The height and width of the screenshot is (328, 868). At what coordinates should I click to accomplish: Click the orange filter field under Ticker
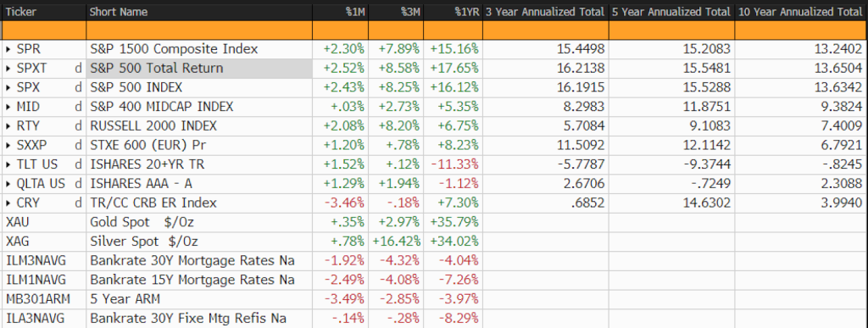click(x=43, y=30)
